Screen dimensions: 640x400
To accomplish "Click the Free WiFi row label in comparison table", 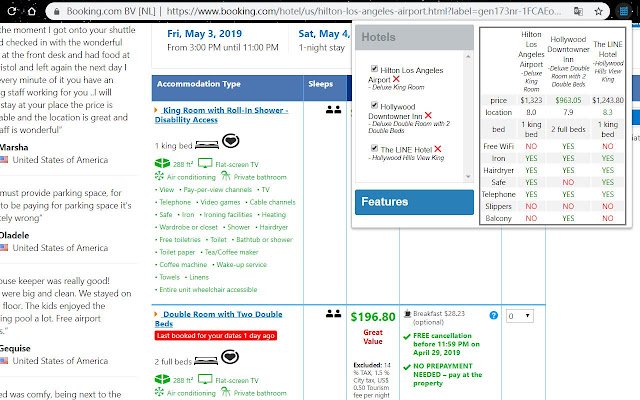I will click(498, 146).
